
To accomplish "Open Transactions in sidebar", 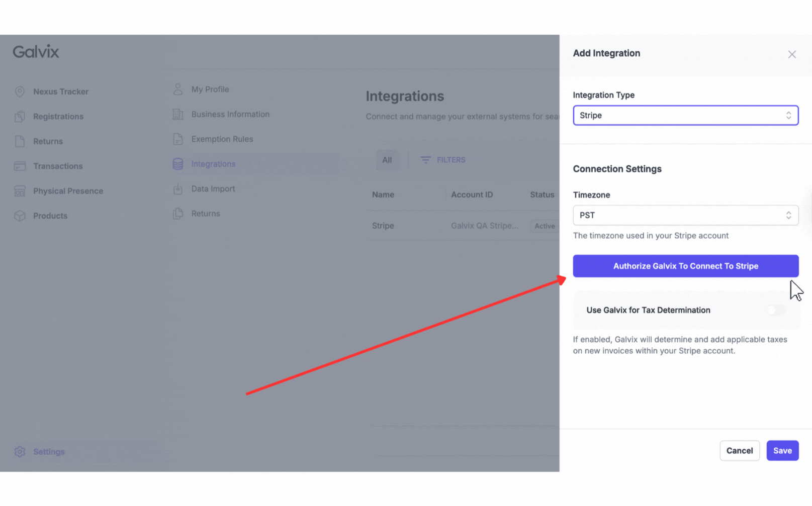I will click(58, 166).
